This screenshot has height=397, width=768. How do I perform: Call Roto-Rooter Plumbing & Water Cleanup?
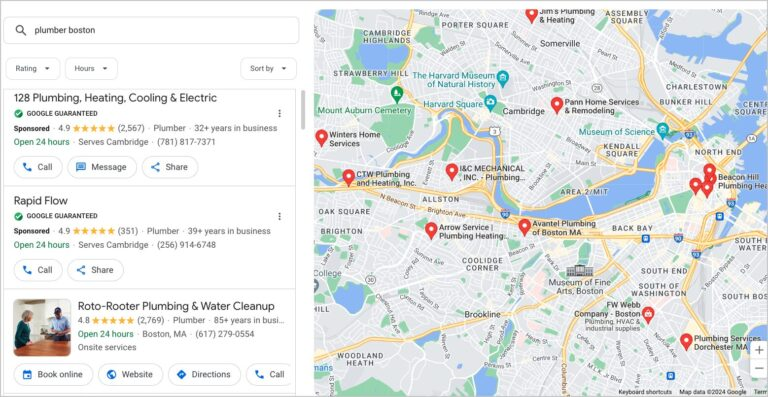[x=269, y=374]
